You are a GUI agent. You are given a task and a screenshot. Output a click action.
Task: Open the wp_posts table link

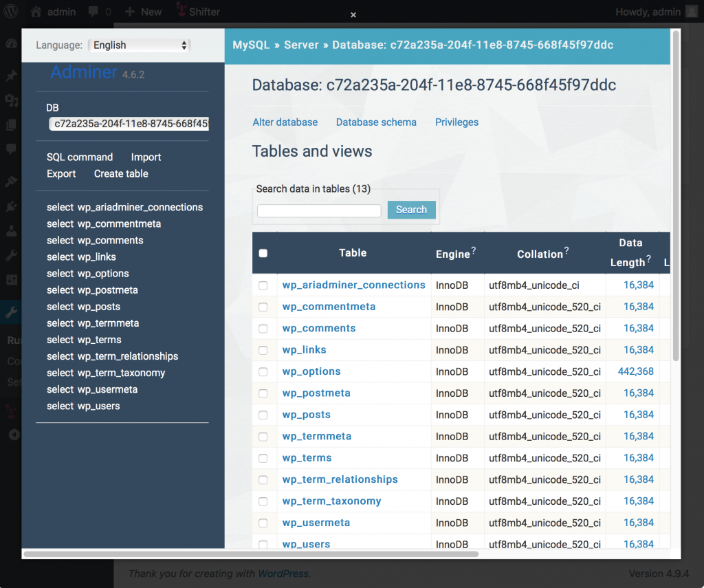pos(306,415)
